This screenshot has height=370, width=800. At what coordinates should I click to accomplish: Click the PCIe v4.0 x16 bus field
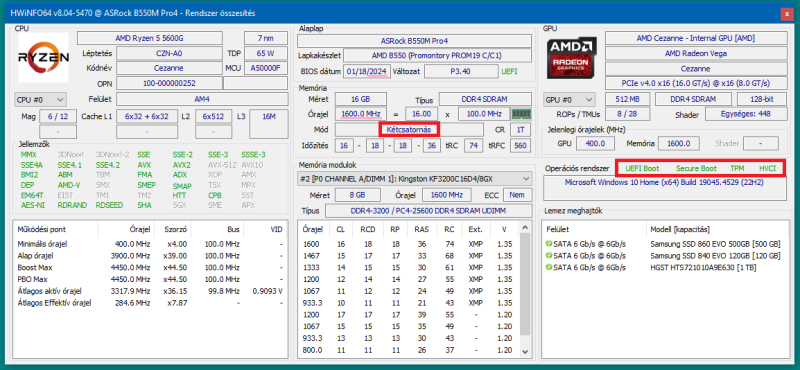coord(695,83)
